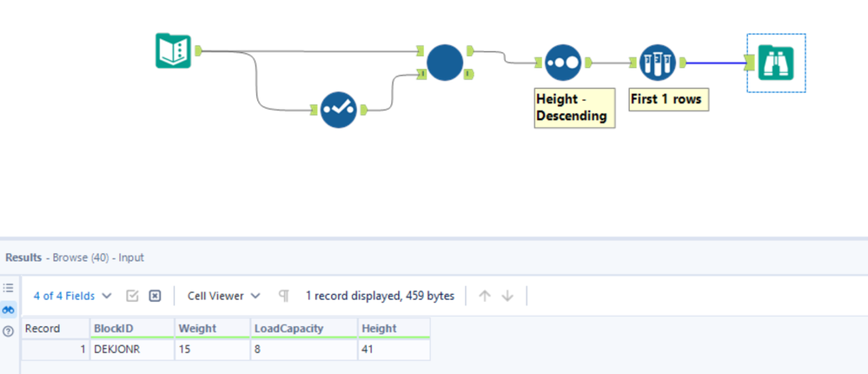Click the Join tool right input anchor

click(x=421, y=74)
